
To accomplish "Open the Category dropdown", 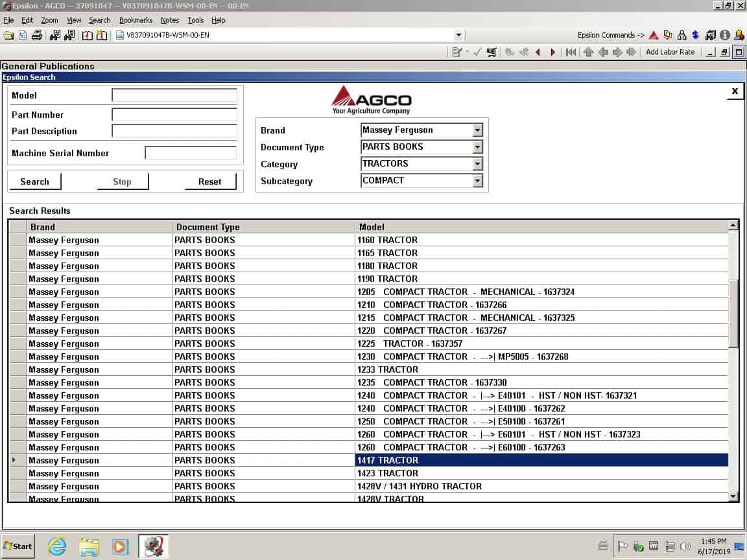I will click(x=477, y=164).
